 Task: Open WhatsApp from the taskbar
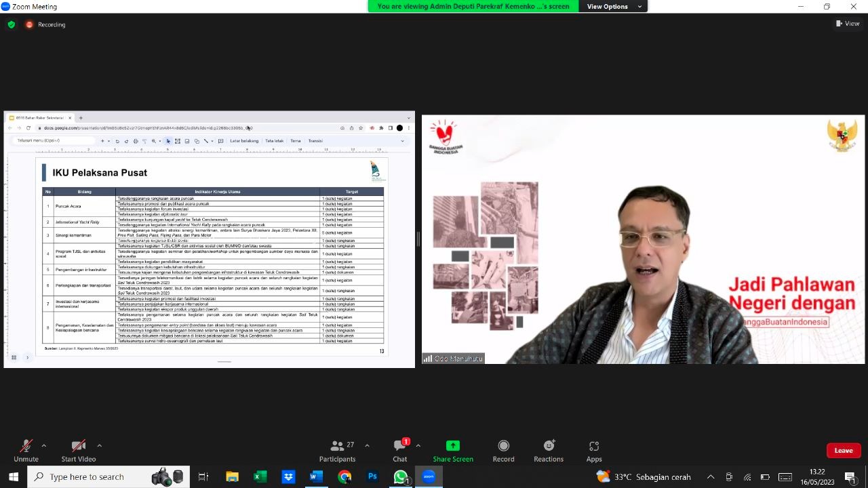click(x=400, y=476)
